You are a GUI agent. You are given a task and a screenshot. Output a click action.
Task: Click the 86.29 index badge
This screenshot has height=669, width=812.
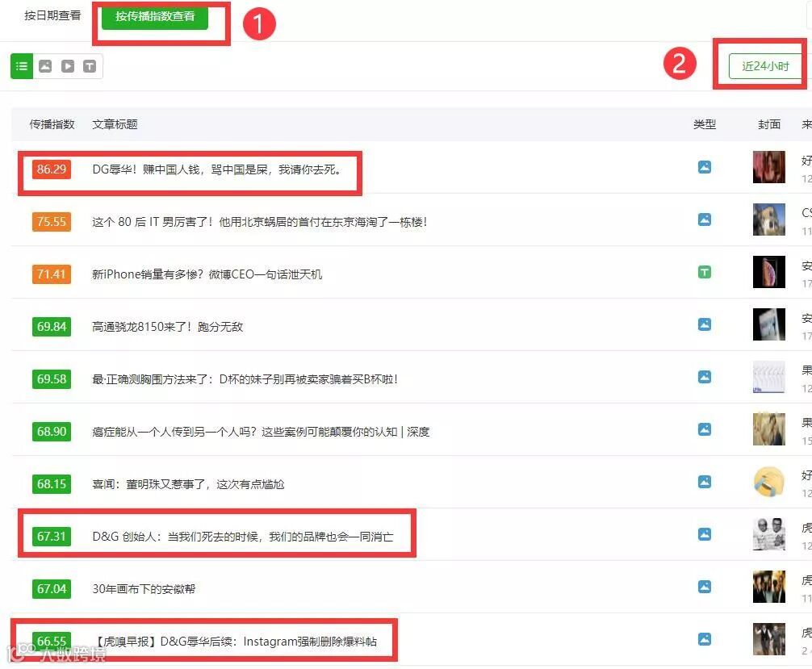coord(52,169)
